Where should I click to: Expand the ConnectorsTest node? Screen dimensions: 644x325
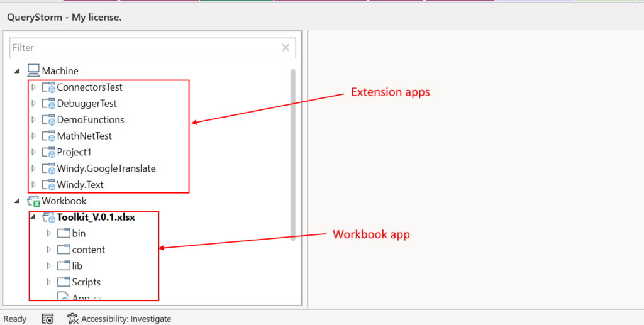34,87
